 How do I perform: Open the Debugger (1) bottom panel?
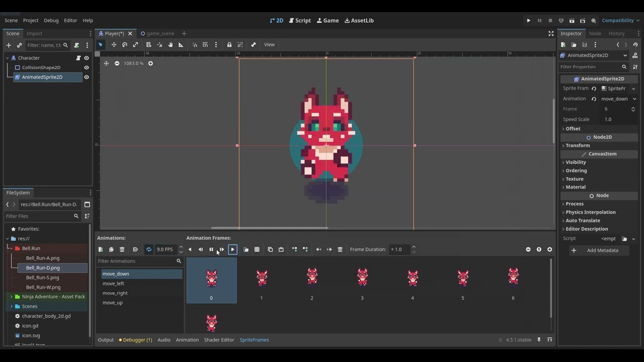(x=135, y=340)
